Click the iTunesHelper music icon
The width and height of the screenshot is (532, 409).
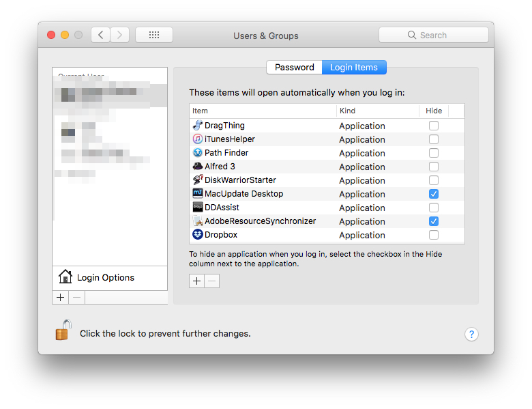point(198,139)
